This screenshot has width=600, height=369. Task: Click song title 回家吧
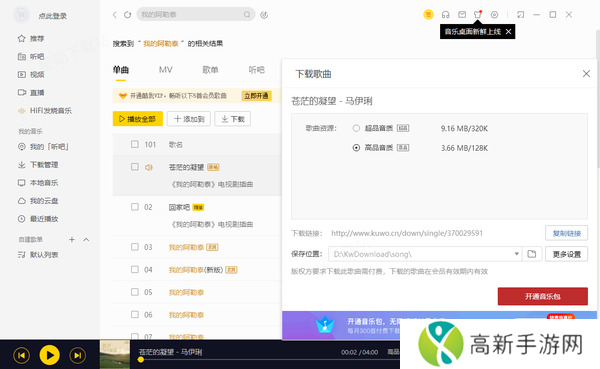coord(179,207)
